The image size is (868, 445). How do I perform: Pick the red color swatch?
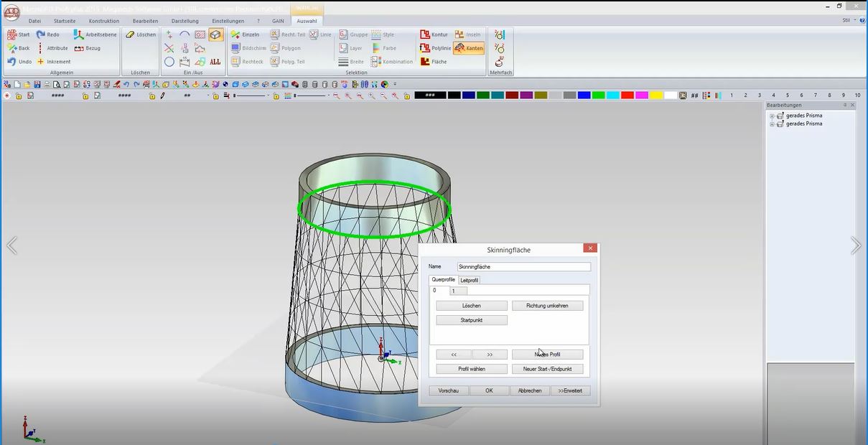tap(627, 95)
